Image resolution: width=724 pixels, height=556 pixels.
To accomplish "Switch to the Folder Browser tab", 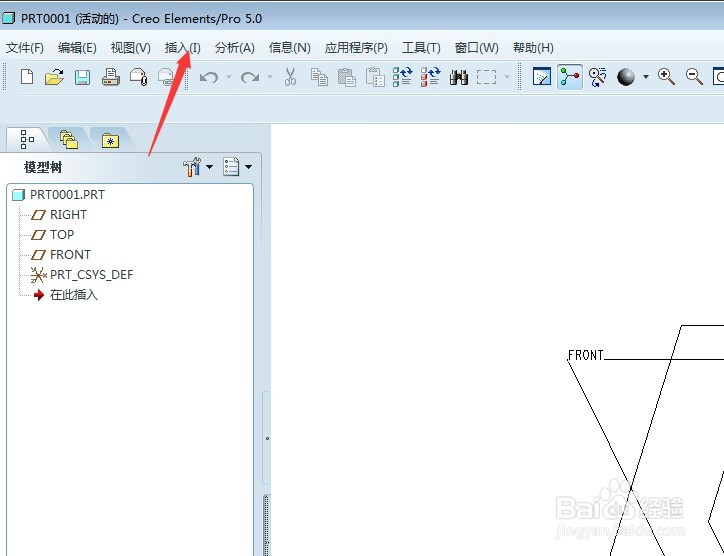I will pos(69,139).
